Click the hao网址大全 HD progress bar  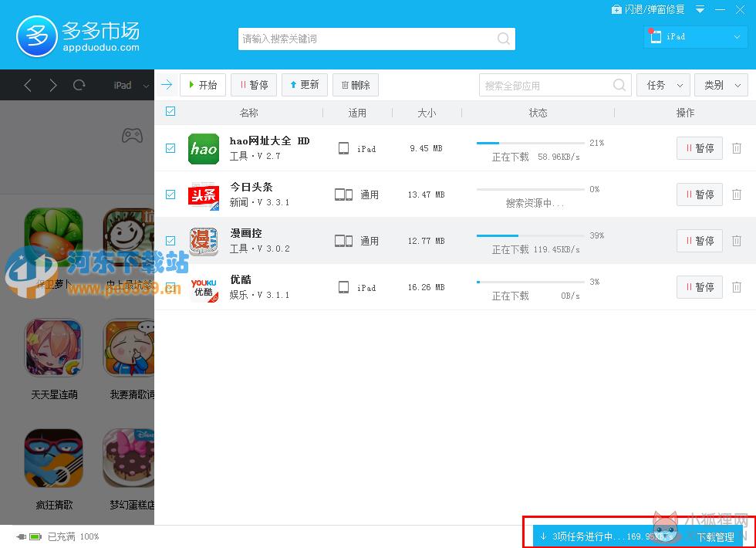click(x=531, y=144)
